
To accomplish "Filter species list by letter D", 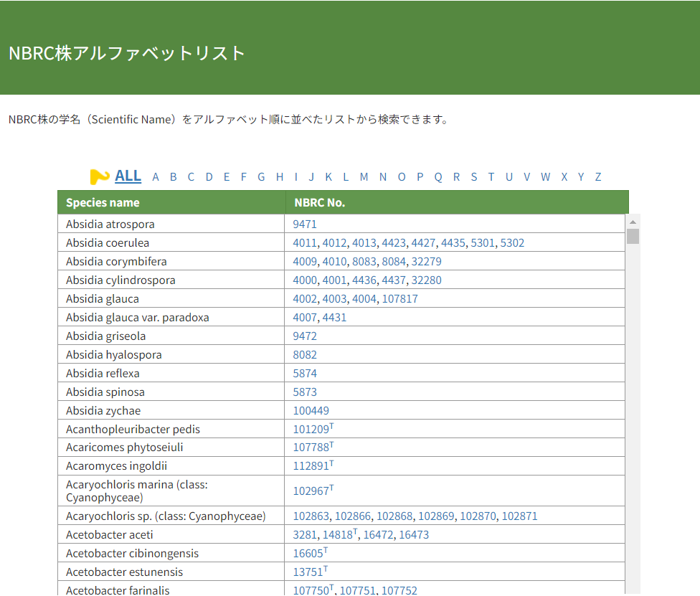I will pyautogui.click(x=209, y=177).
